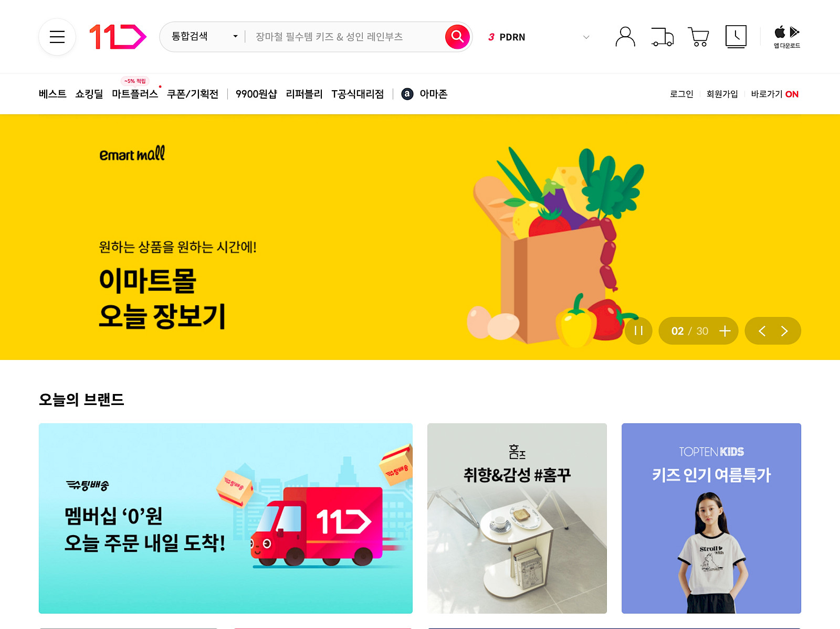Open the my account user icon
840x629 pixels.
625,37
